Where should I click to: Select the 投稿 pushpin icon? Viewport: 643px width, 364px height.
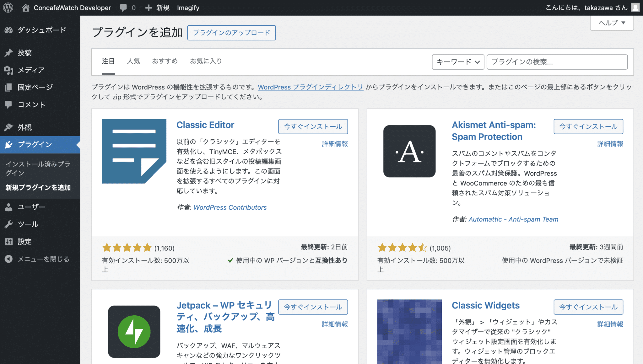(x=9, y=53)
